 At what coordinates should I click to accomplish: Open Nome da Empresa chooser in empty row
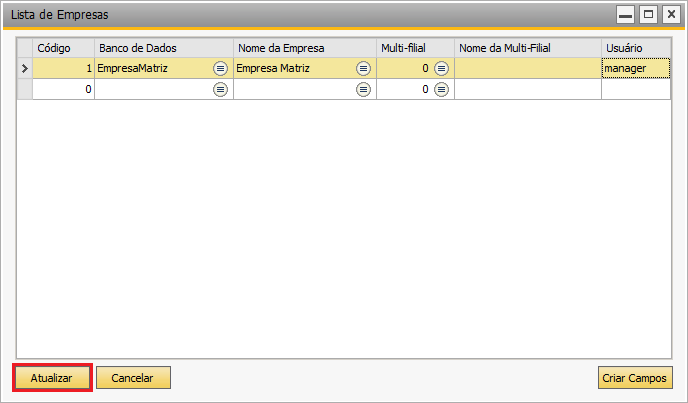(x=363, y=90)
